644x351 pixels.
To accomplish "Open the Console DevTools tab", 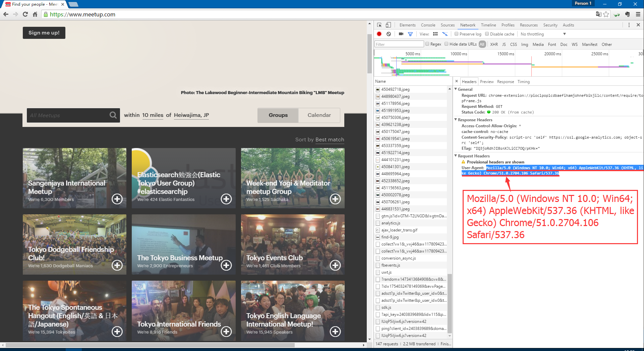I will 428,25.
